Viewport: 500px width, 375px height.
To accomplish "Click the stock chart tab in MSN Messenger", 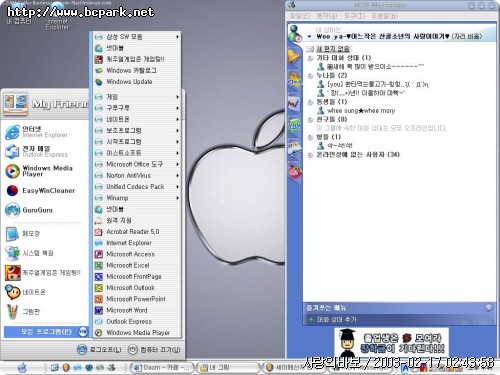I will click(x=294, y=104).
